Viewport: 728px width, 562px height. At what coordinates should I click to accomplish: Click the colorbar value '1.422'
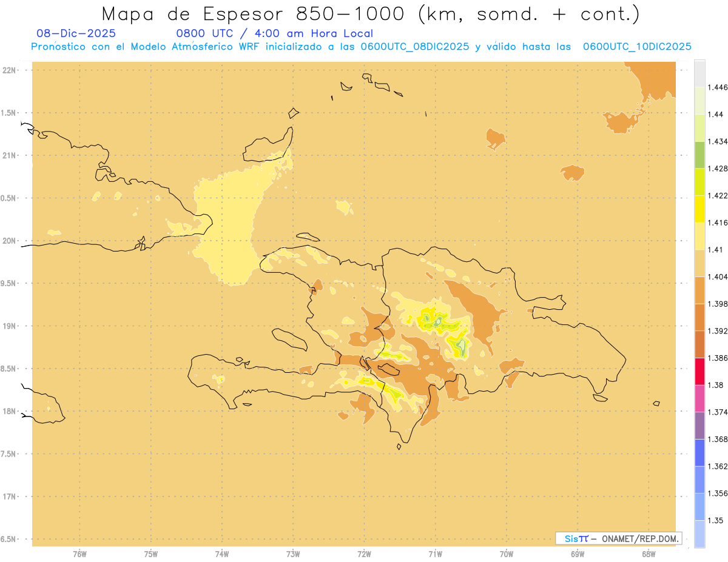(x=718, y=195)
